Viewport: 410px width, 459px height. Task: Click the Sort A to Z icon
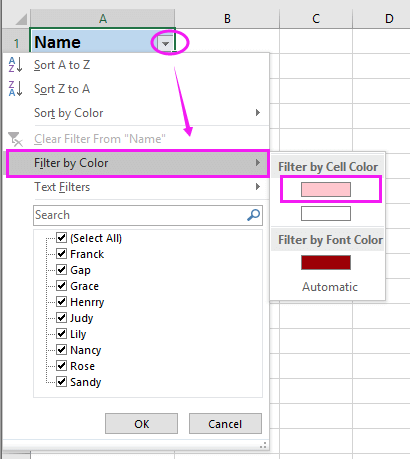[15, 65]
